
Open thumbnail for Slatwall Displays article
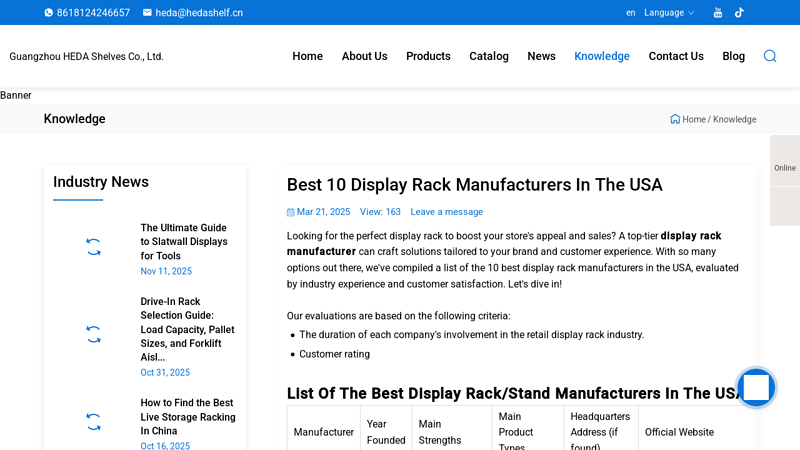tap(93, 247)
